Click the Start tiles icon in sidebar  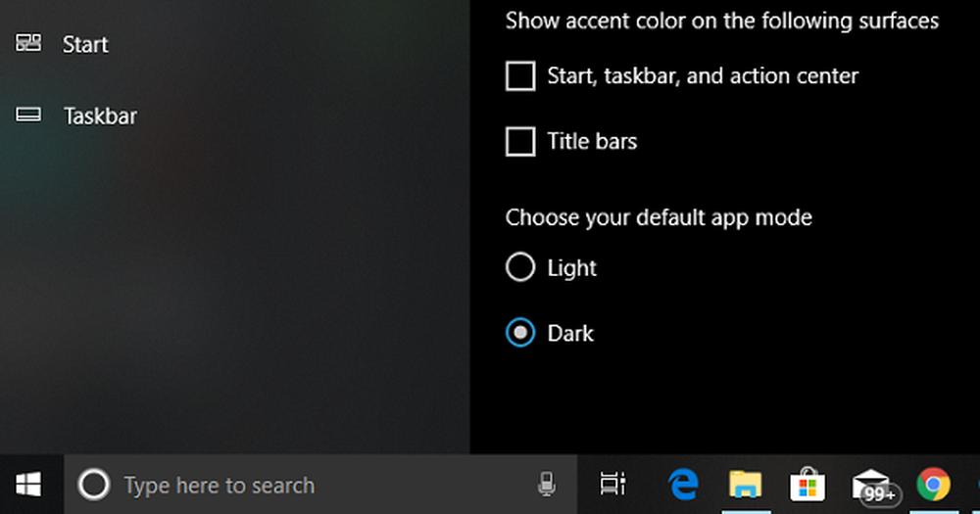(x=28, y=43)
